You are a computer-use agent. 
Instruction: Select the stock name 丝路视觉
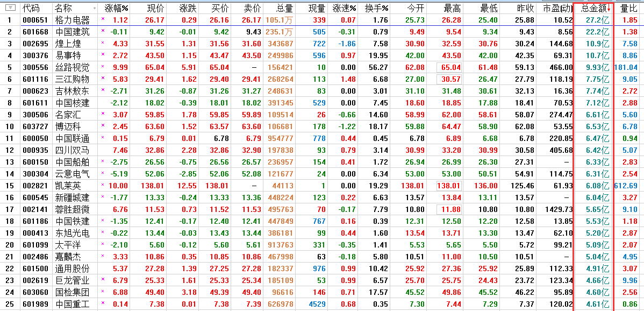(72, 67)
